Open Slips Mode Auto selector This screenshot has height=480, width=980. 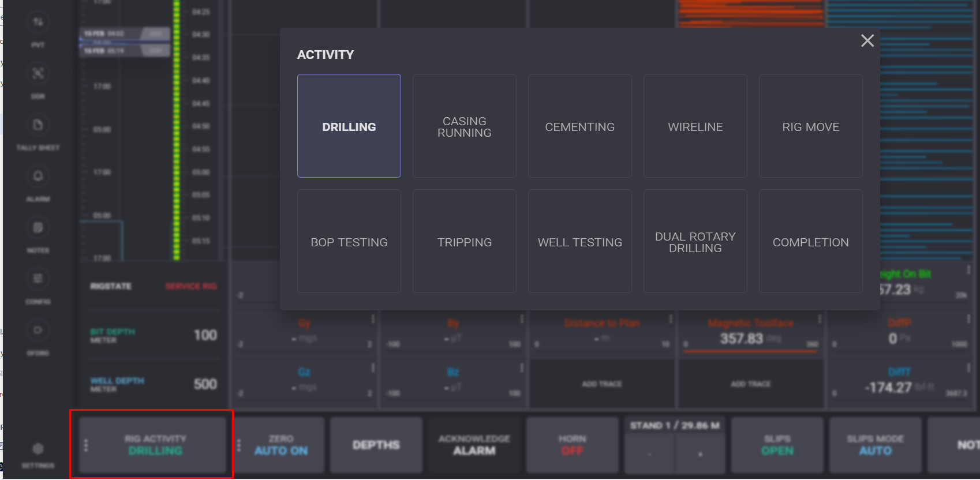click(x=875, y=445)
